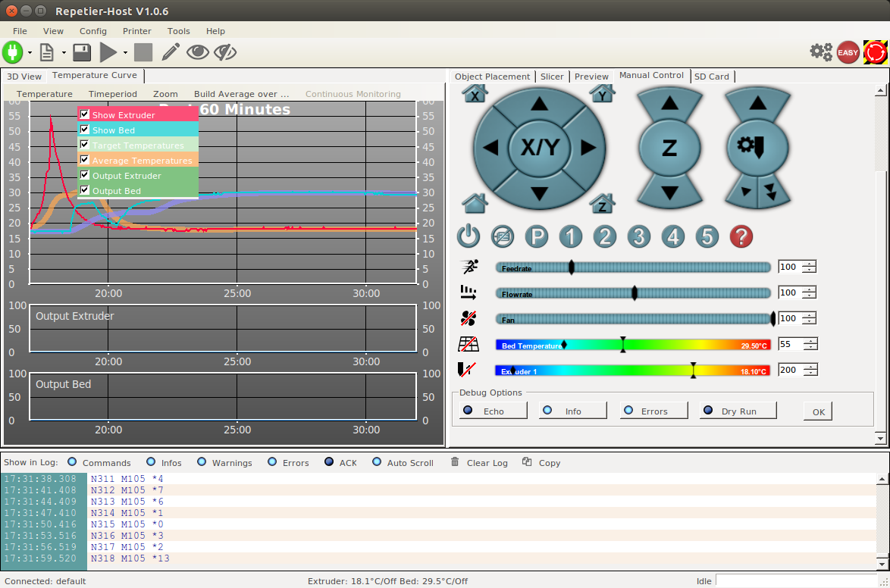Expand Load file dropdown arrow
The height and width of the screenshot is (588, 890).
(x=64, y=53)
